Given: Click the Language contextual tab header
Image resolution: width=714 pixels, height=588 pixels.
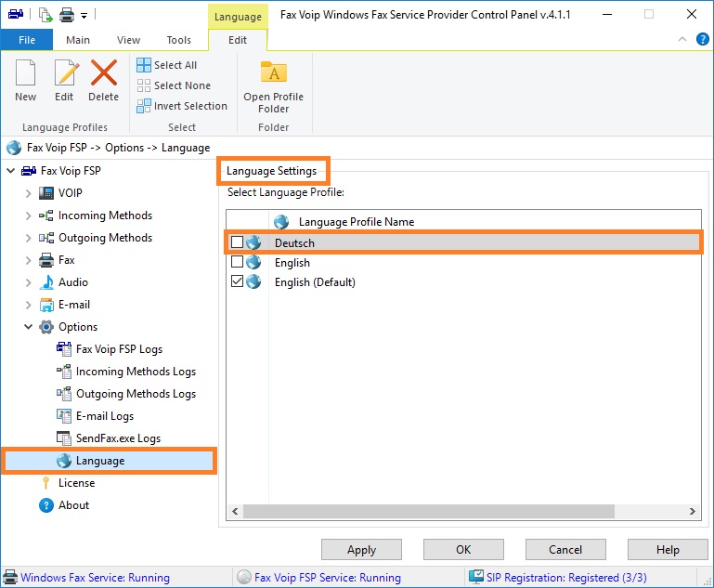Looking at the screenshot, I should click(x=238, y=17).
